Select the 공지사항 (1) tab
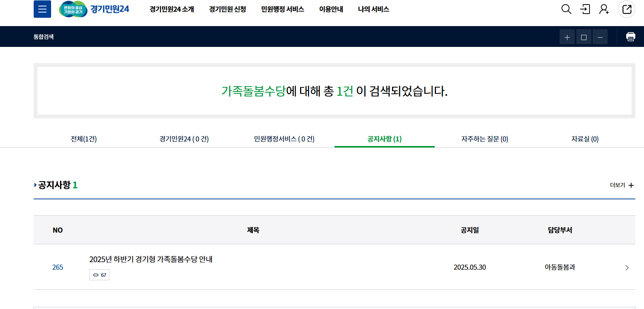The width and height of the screenshot is (644, 309). 384,139
